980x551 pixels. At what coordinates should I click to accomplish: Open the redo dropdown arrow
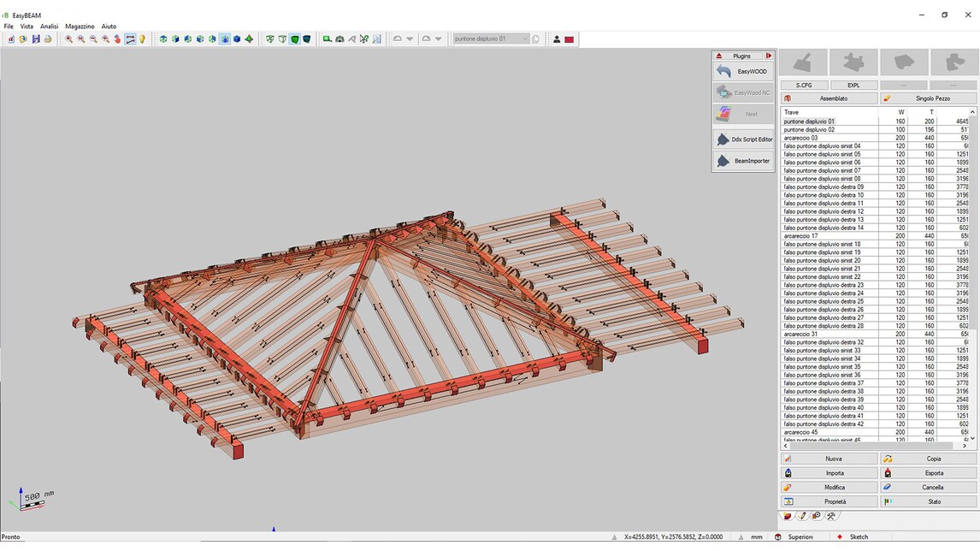[x=438, y=39]
